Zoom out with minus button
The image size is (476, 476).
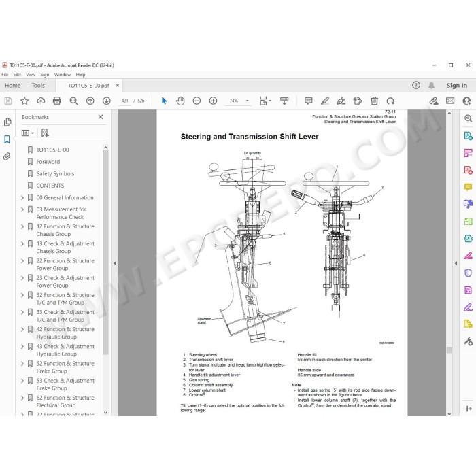(x=197, y=101)
